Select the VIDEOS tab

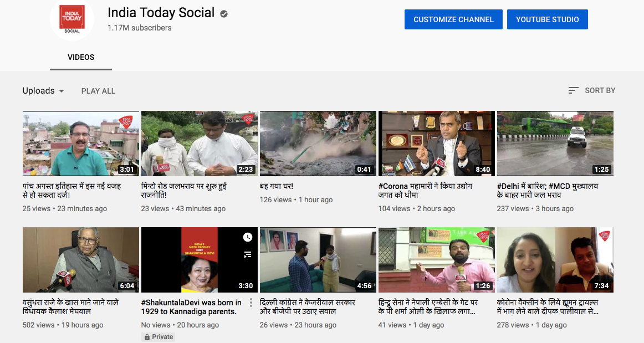[x=81, y=57]
